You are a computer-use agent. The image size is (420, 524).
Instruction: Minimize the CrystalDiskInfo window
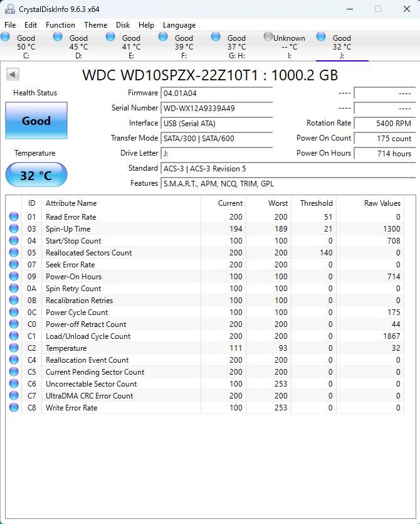point(350,9)
